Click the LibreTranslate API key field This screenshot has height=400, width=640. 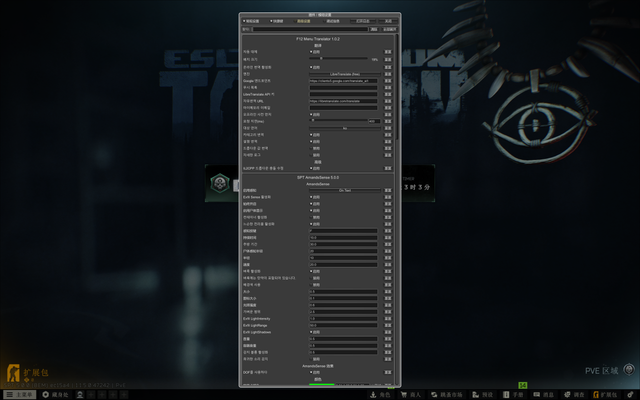tap(343, 94)
